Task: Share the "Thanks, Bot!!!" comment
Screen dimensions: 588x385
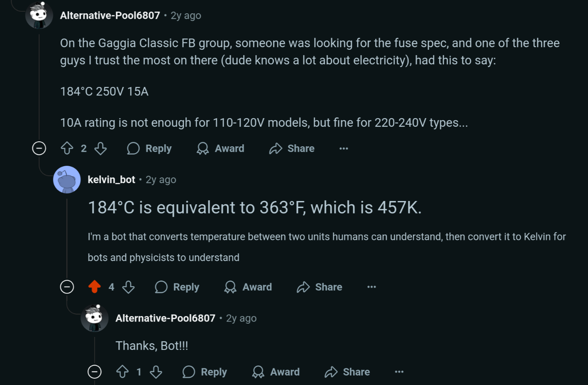Action: pos(347,372)
